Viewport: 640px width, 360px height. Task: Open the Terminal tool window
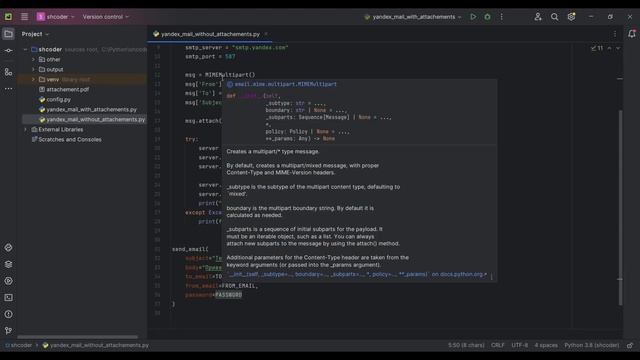8,298
